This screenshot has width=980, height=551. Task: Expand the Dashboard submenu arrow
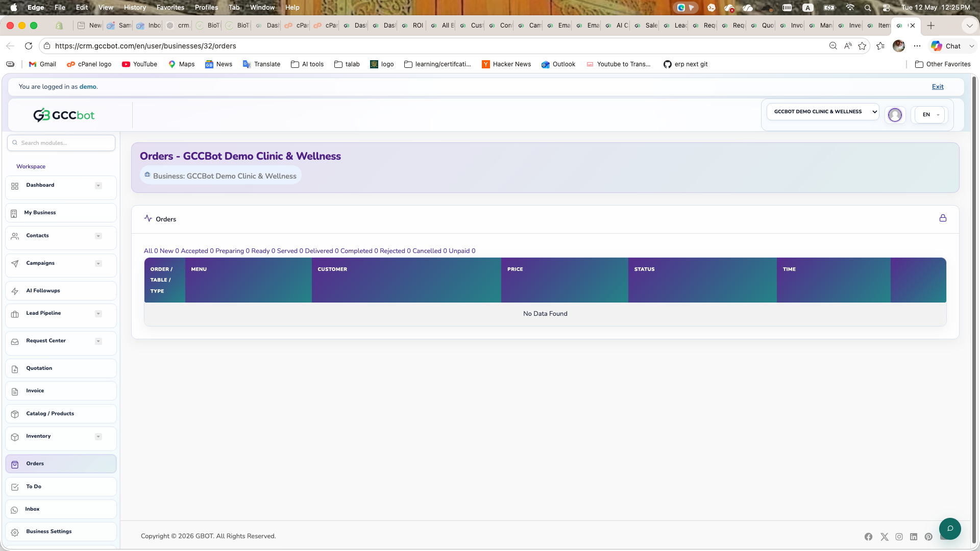click(x=99, y=186)
